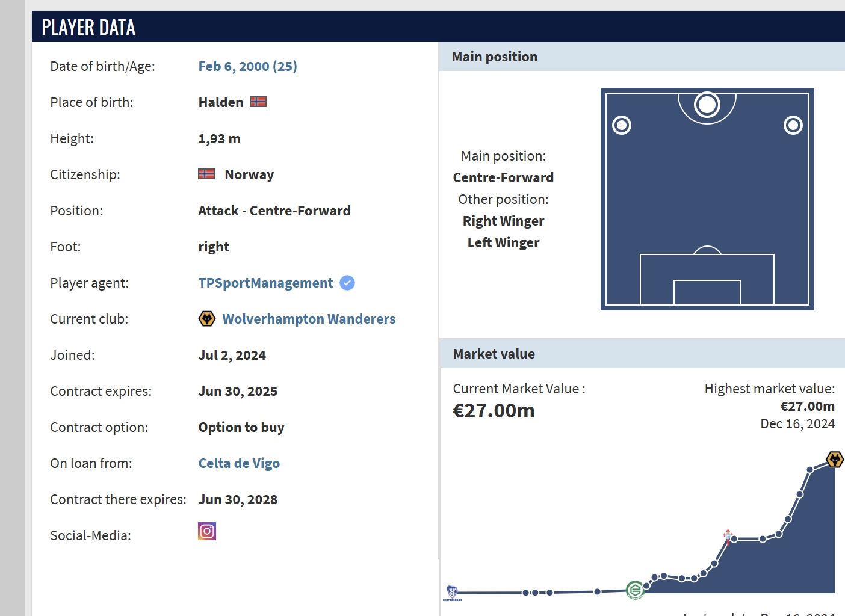Open the Wolverhampton Wanderers club link
845x616 pixels.
coord(309,319)
